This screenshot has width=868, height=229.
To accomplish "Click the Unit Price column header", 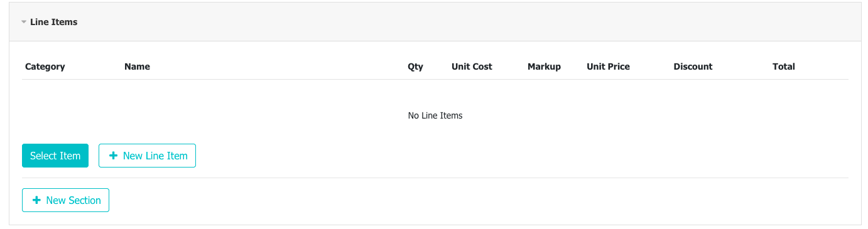I will [608, 67].
